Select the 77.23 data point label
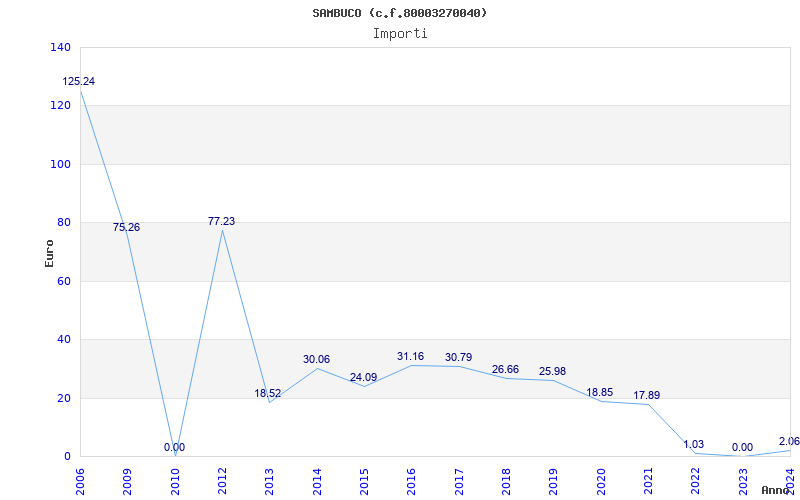800x500 pixels. 221,221
